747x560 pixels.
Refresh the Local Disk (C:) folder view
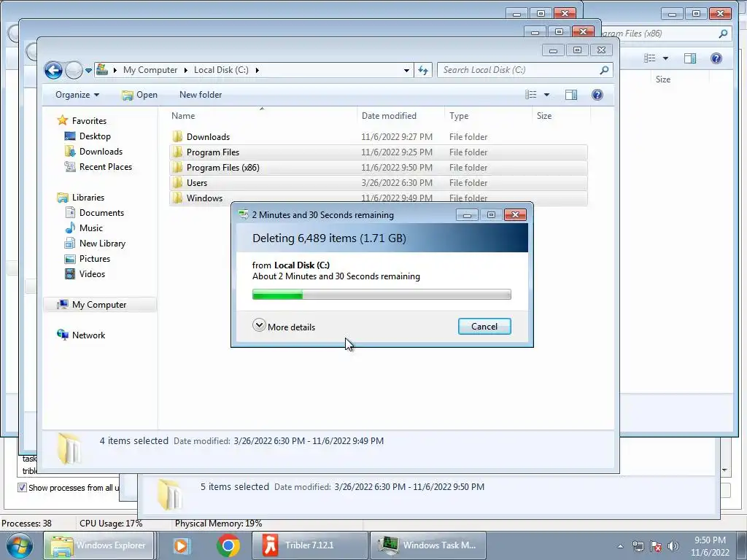point(423,71)
